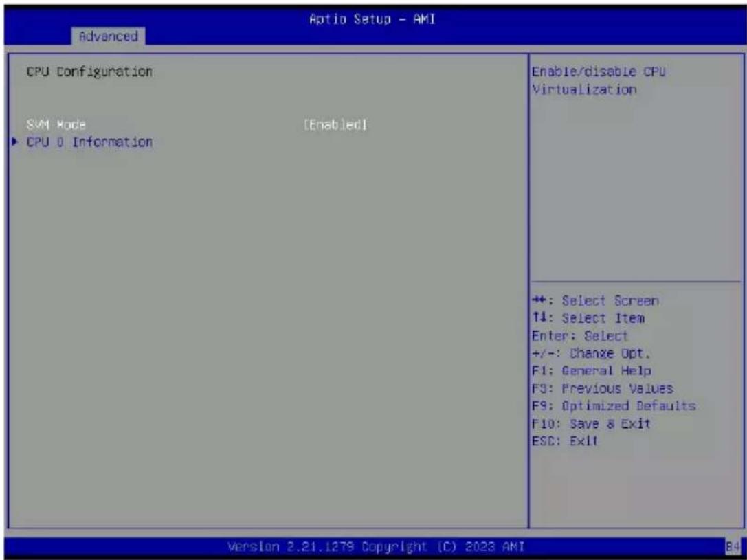This screenshot has width=747, height=560.
Task: Click the ESC: Exit hint
Action: (x=565, y=440)
